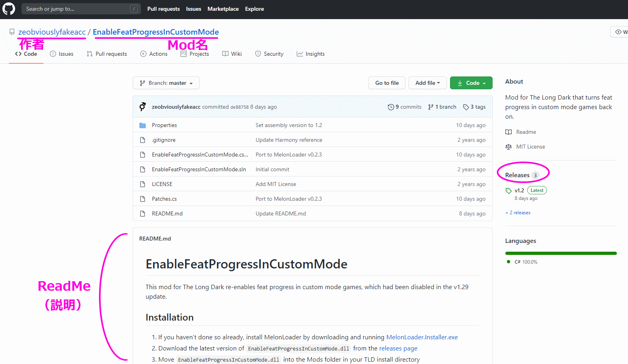The width and height of the screenshot is (628, 364).
Task: Click the LICENSE file icon
Action: click(143, 184)
